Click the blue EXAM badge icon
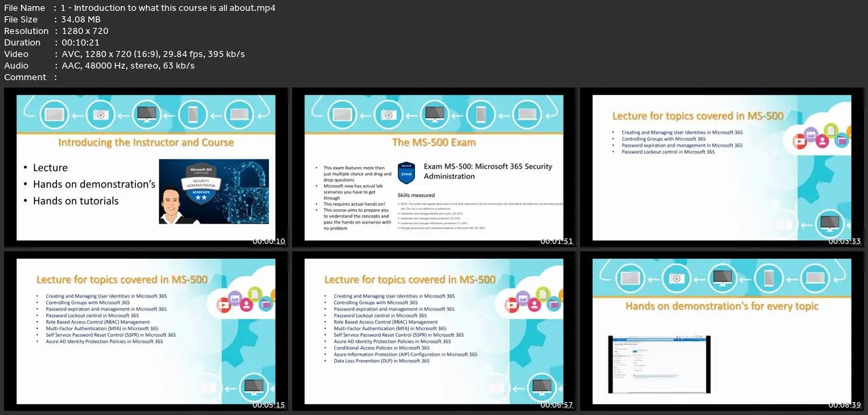The height and width of the screenshot is (415, 868). 406,172
